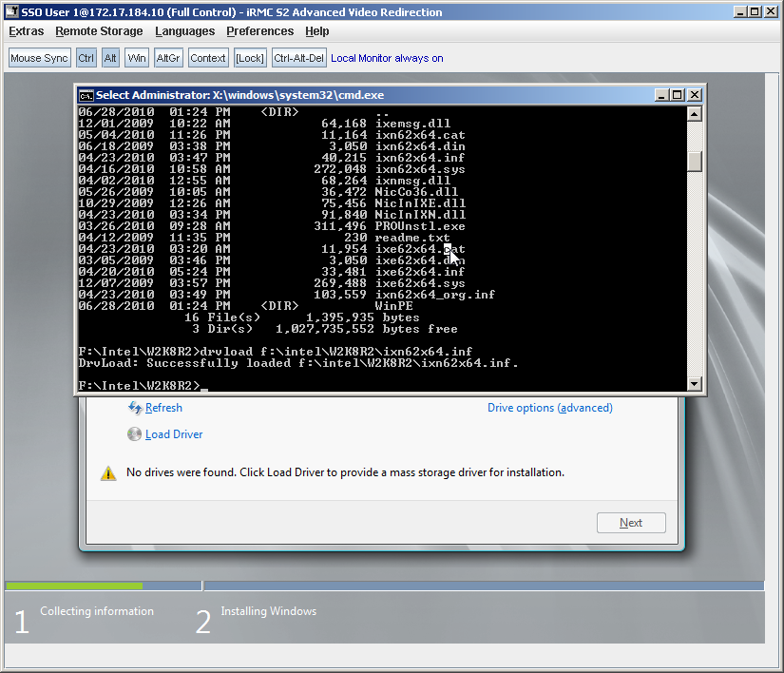
Task: Open the Extras menu
Action: (27, 31)
